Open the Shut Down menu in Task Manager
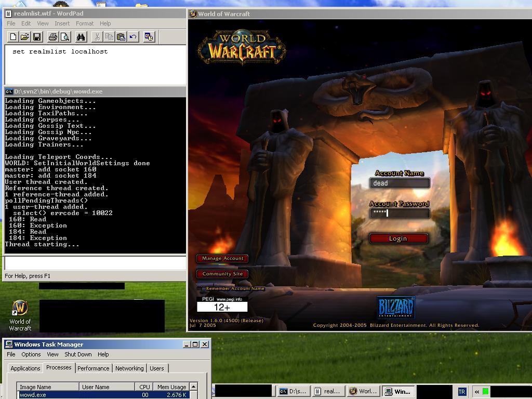The height and width of the screenshot is (399, 532). pyautogui.click(x=78, y=354)
